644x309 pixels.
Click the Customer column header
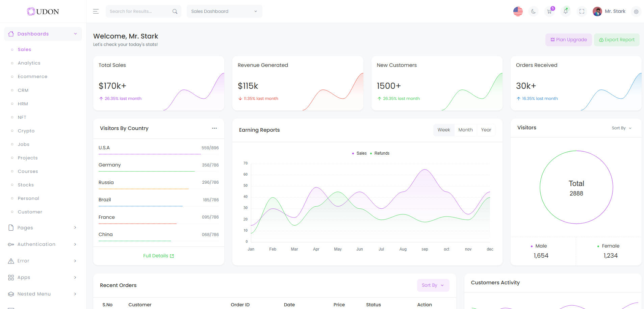(x=140, y=305)
